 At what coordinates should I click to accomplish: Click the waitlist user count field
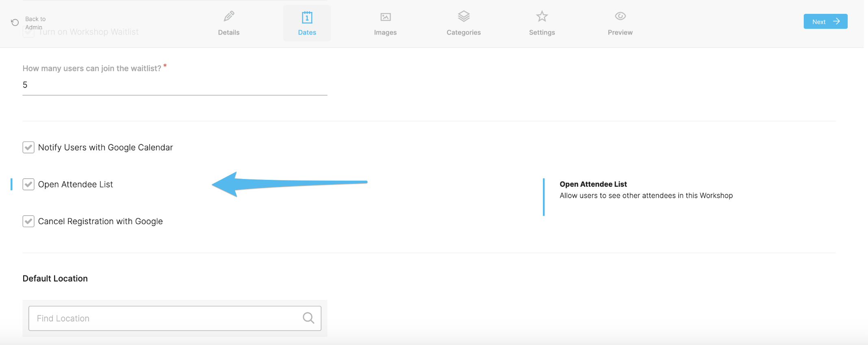click(175, 85)
